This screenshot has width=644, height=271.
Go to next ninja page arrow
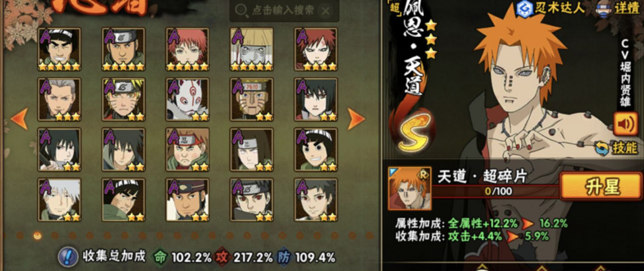(355, 119)
